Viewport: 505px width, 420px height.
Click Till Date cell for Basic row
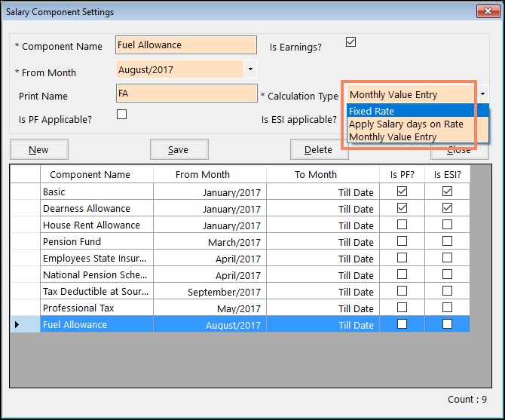click(323, 192)
